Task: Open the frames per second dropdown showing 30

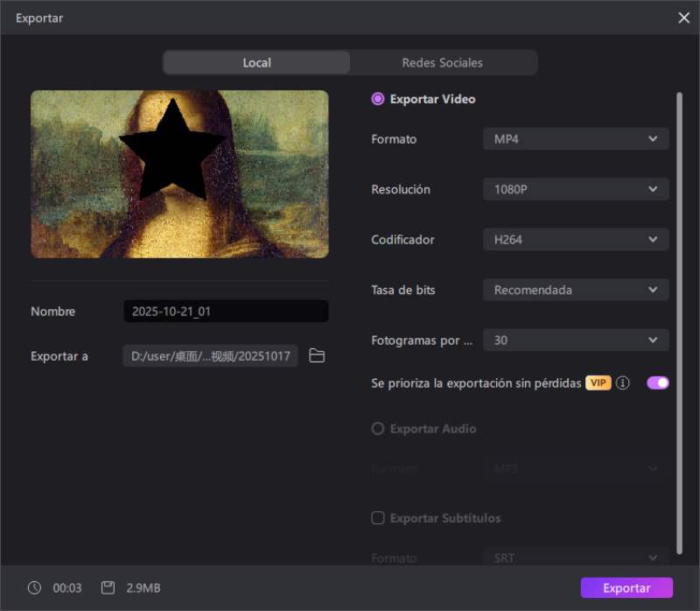Action: coord(576,340)
